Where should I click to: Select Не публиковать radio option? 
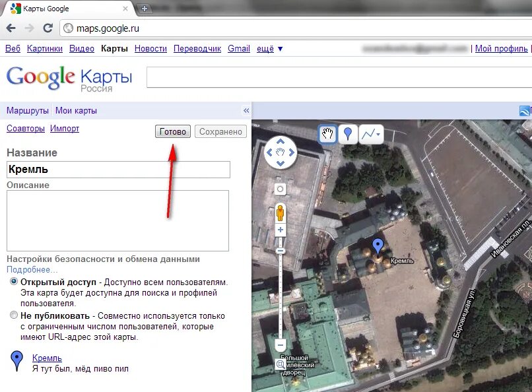click(14, 315)
